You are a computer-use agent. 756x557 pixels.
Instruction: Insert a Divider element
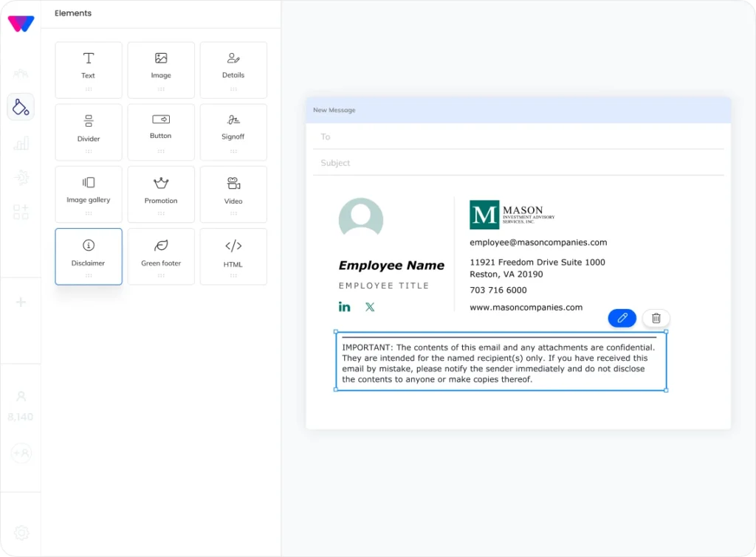pyautogui.click(x=89, y=131)
